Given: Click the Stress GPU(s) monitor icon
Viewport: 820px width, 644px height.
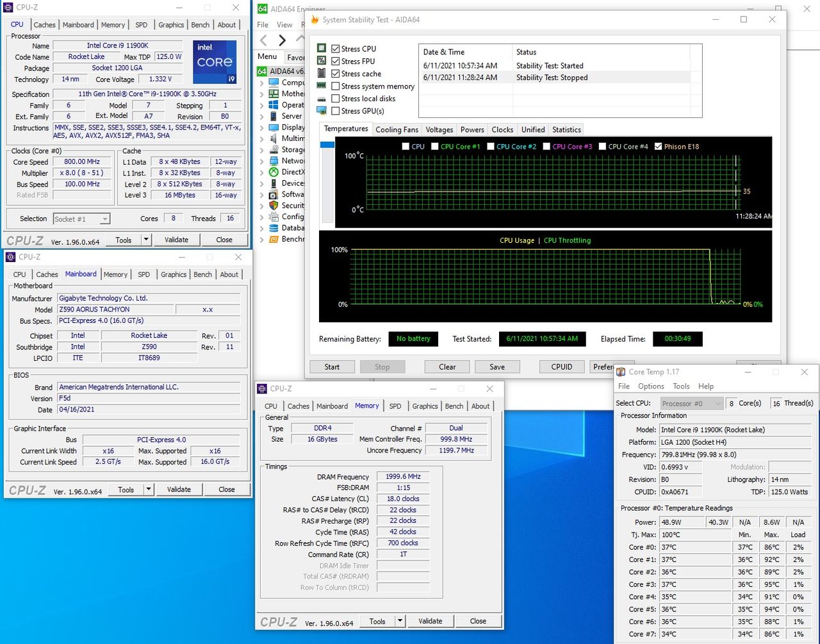Looking at the screenshot, I should [322, 111].
